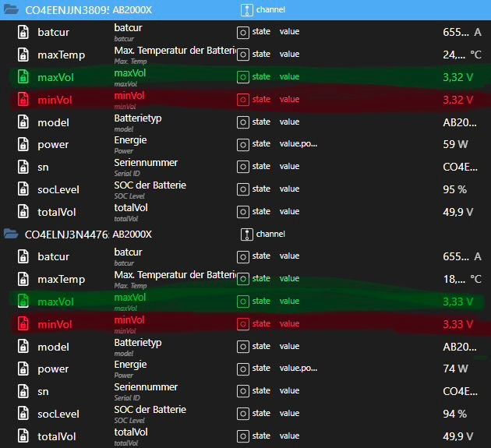Open the 59 W power value
Image resolution: width=491 pixels, height=448 pixels.
click(x=455, y=144)
